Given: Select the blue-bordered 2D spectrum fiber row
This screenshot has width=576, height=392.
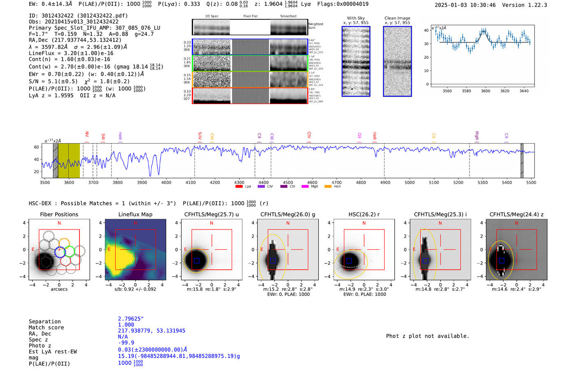Looking at the screenshot, I should pyautogui.click(x=250, y=47).
